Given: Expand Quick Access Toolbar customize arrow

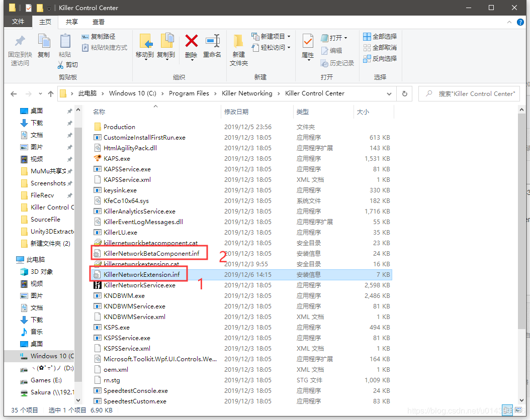Looking at the screenshot, I should pyautogui.click(x=49, y=8).
